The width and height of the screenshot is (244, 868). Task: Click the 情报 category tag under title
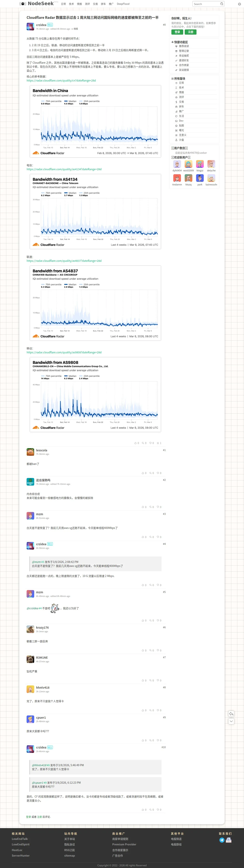coord(76,29)
